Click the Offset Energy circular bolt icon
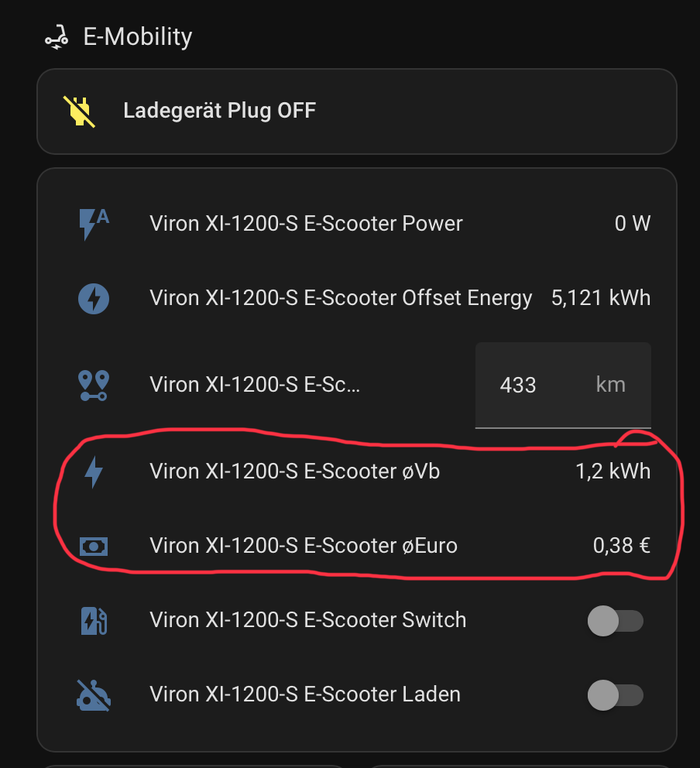Image resolution: width=700 pixels, height=768 pixels. coord(94,298)
